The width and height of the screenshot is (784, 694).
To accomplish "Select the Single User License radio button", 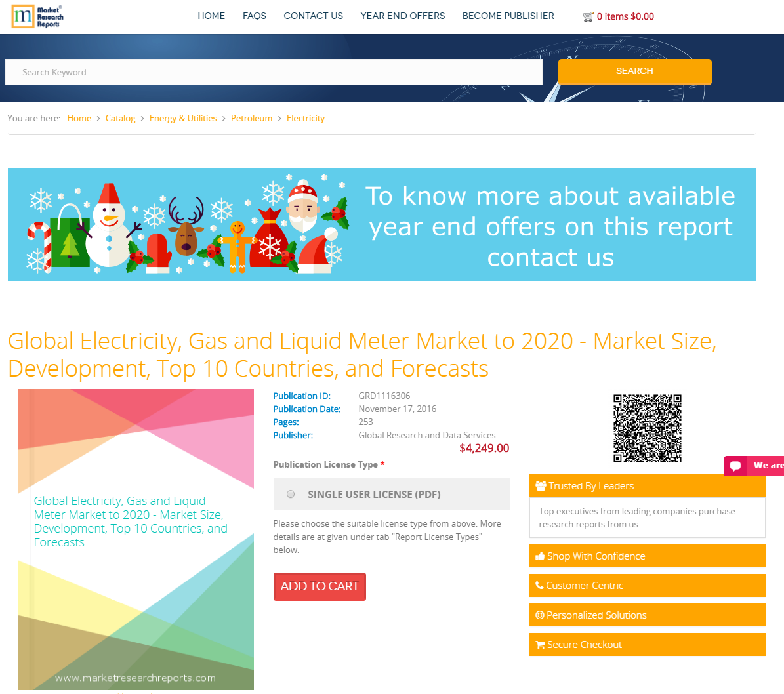I will pyautogui.click(x=291, y=494).
